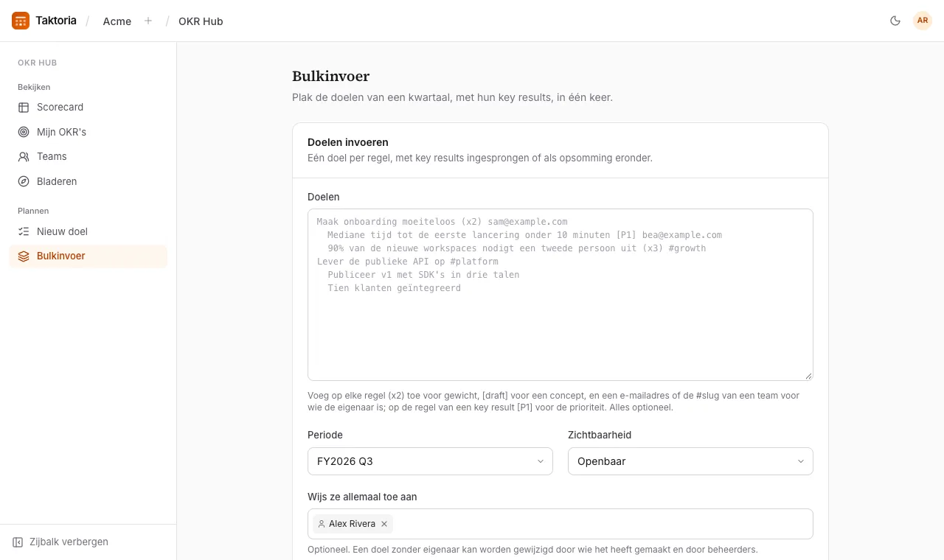Image resolution: width=944 pixels, height=560 pixels.
Task: Click the plus icon next to Acme
Action: (148, 21)
